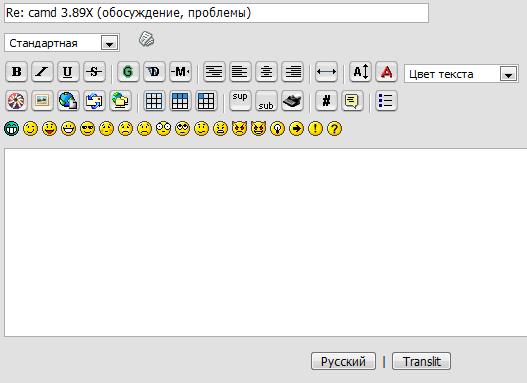Toggle bold formatting with the B button
The image size is (527, 383).
[16, 72]
